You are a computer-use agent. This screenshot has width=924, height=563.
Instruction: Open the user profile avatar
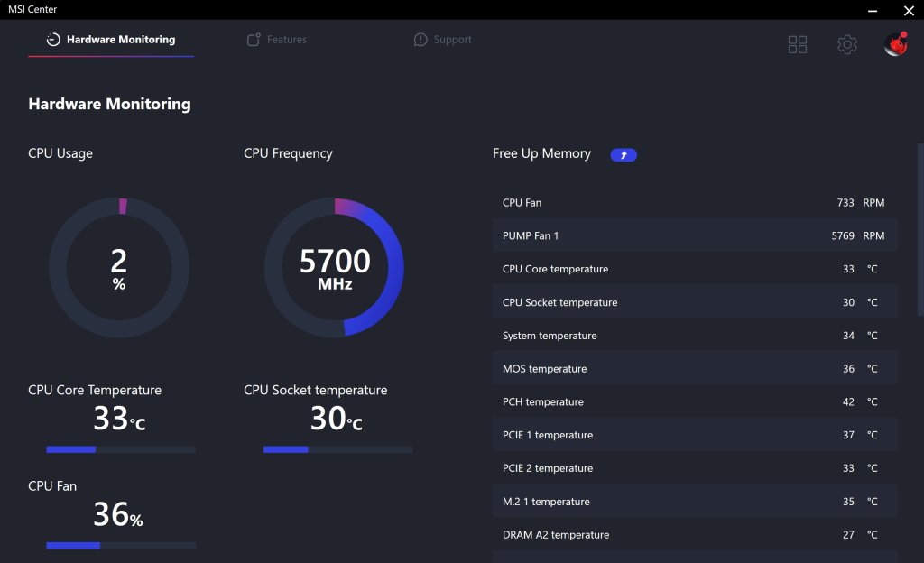(896, 44)
